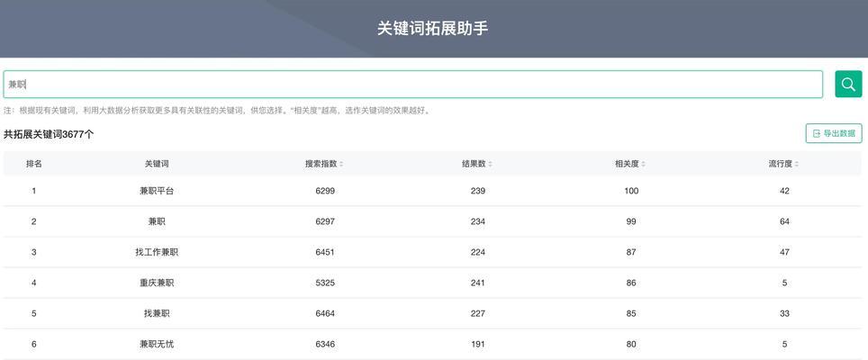Click the note text starting with 注：
This screenshot has height=360, width=868.
coord(217,111)
